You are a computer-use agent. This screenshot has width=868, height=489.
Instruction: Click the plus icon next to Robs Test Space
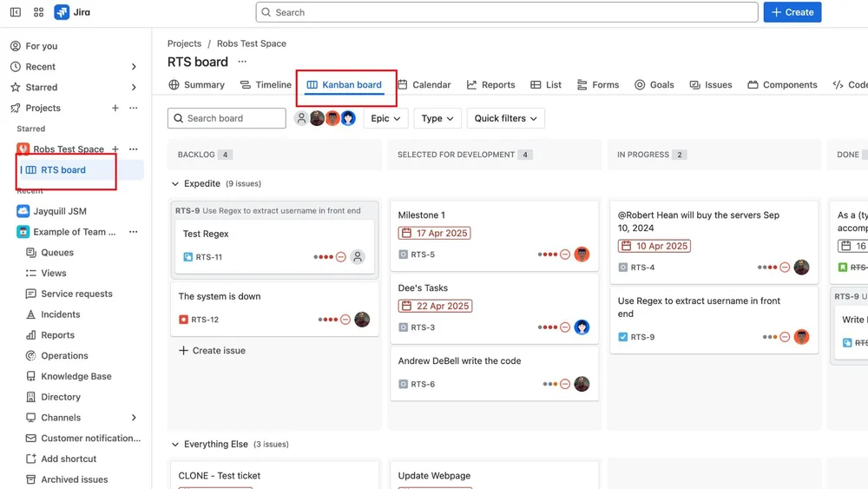click(115, 149)
